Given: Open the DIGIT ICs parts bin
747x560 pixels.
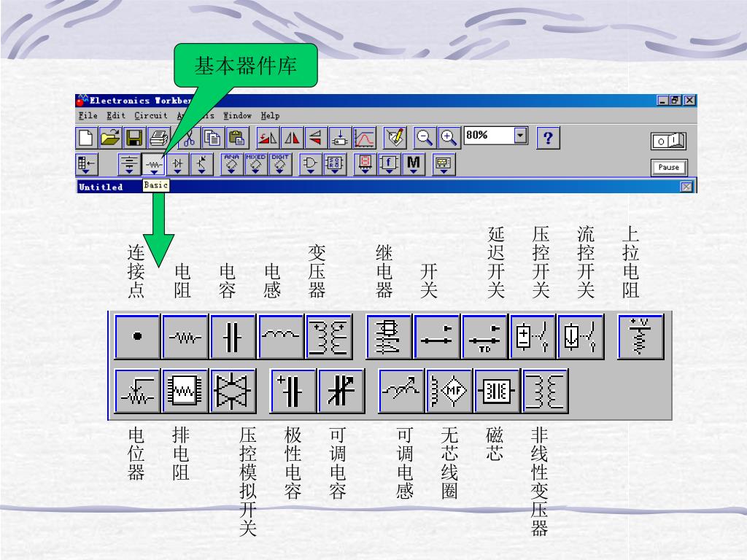Looking at the screenshot, I should click(x=280, y=164).
